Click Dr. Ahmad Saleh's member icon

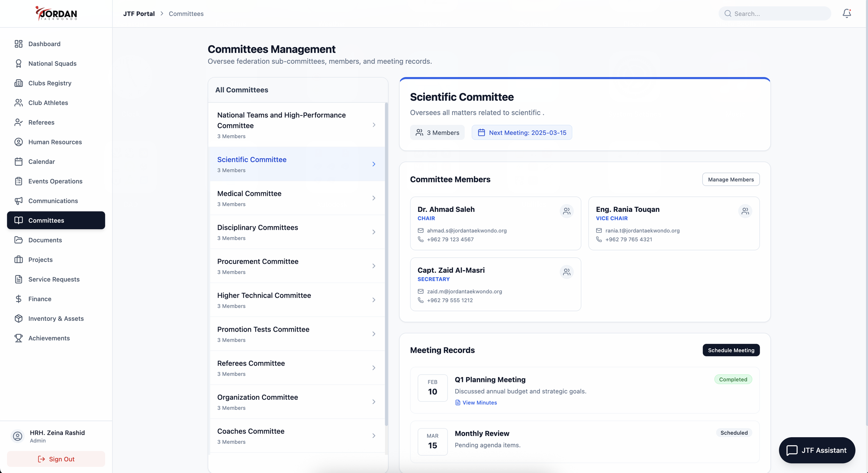tap(566, 211)
